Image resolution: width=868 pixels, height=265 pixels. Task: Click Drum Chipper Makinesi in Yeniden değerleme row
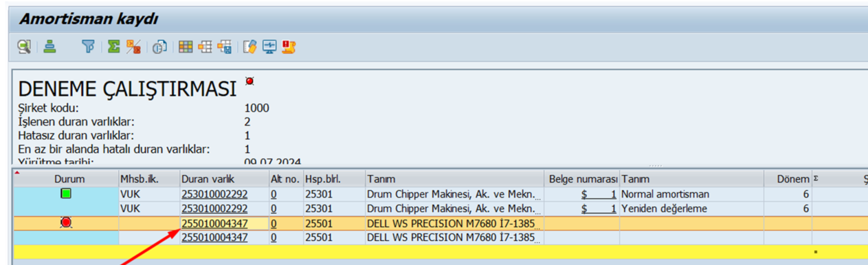454,208
